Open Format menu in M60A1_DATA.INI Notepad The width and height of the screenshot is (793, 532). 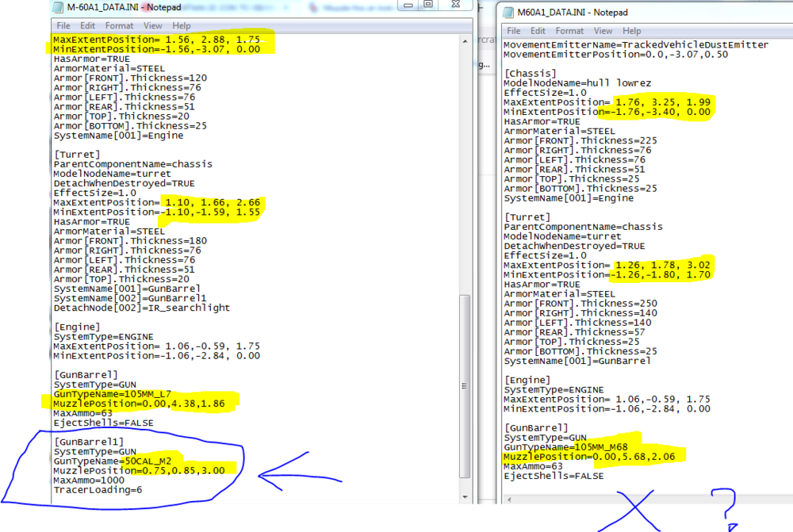pyautogui.click(x=569, y=31)
